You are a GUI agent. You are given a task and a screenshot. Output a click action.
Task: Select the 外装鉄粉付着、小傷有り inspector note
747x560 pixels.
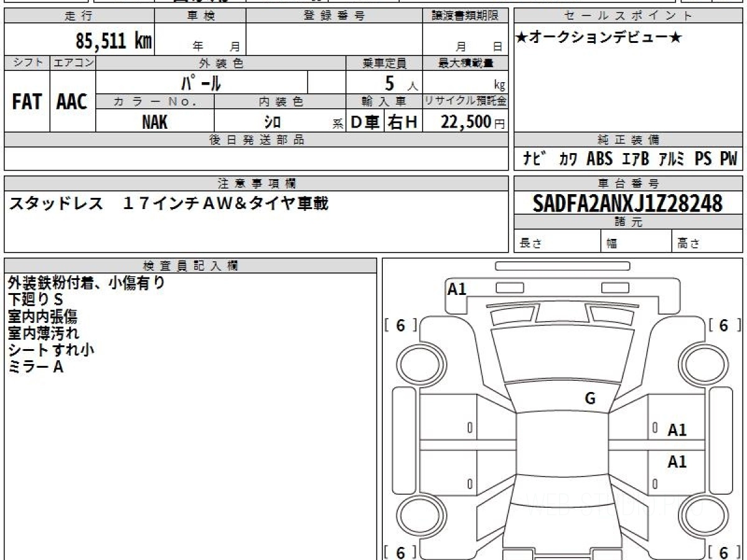click(87, 283)
